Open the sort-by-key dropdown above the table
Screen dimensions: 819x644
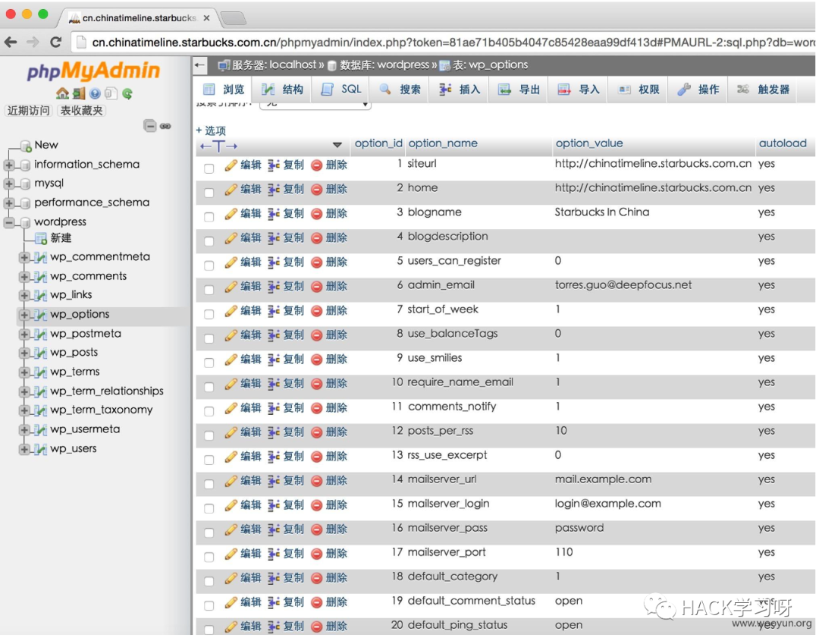[315, 105]
